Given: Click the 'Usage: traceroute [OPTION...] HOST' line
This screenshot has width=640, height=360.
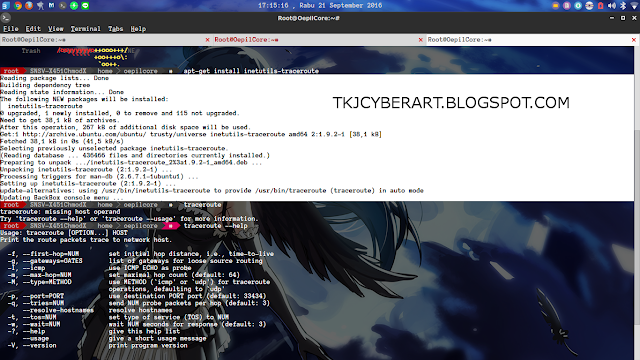Looking at the screenshot, I should pyautogui.click(x=64, y=233).
